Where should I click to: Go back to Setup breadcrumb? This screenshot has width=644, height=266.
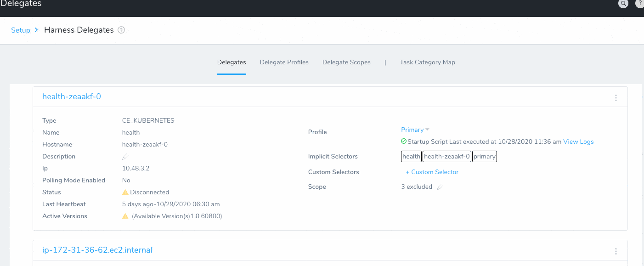pos(21,30)
